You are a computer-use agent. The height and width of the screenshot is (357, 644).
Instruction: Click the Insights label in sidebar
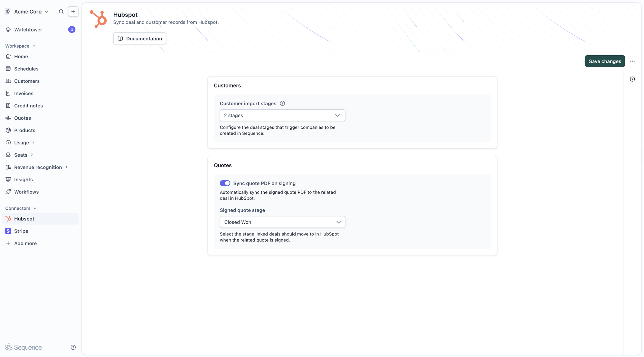point(24,179)
